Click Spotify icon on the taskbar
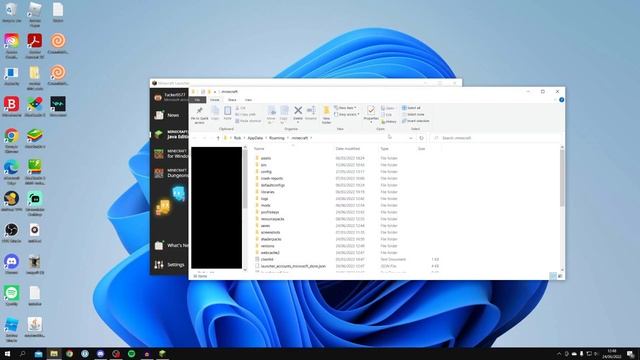The width and height of the screenshot is (640, 360). pyautogui.click(x=131, y=353)
